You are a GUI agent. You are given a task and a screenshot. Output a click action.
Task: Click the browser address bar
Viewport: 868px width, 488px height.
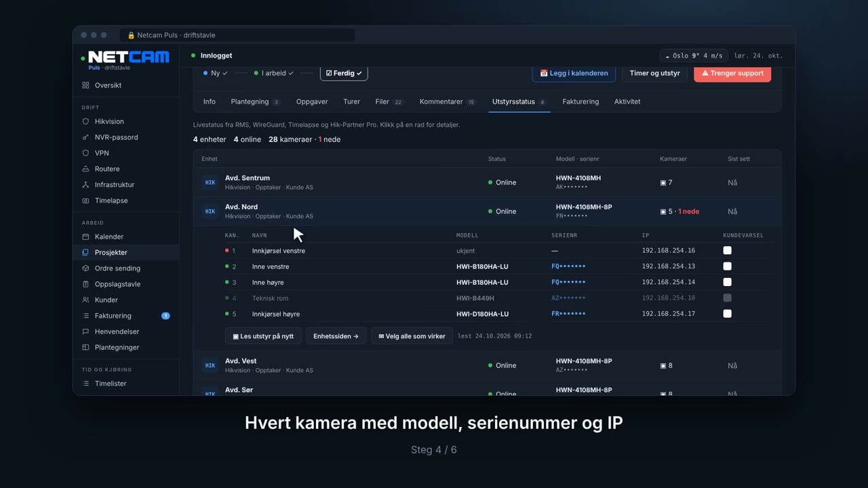click(237, 35)
